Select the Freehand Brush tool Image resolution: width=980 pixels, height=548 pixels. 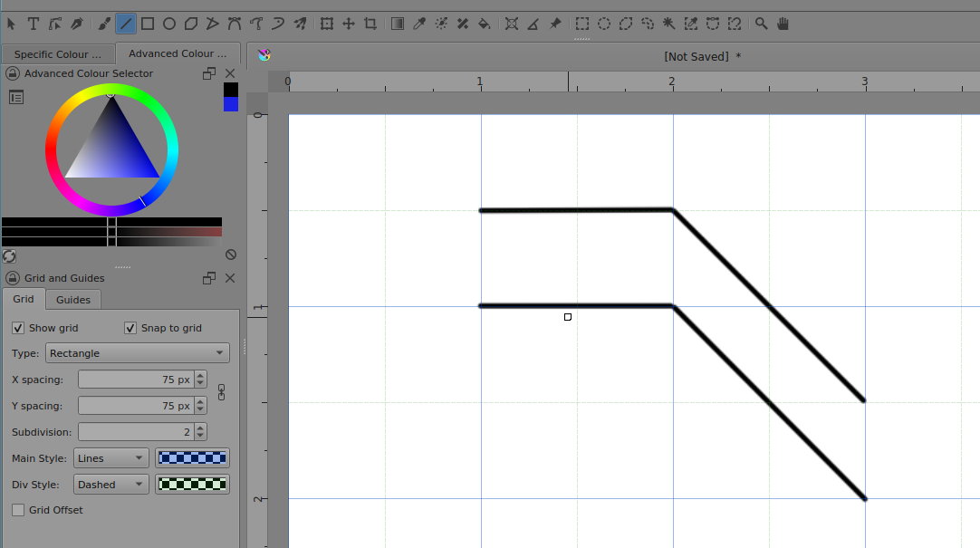[104, 24]
